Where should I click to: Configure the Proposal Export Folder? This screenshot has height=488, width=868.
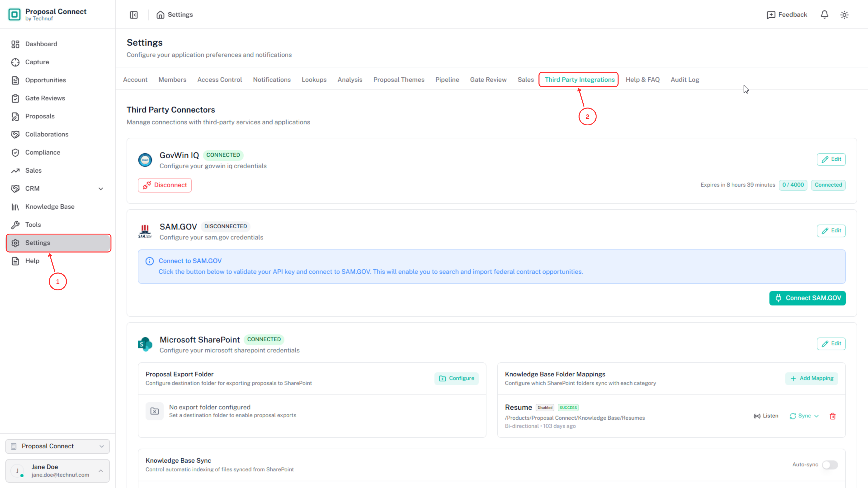pyautogui.click(x=456, y=379)
